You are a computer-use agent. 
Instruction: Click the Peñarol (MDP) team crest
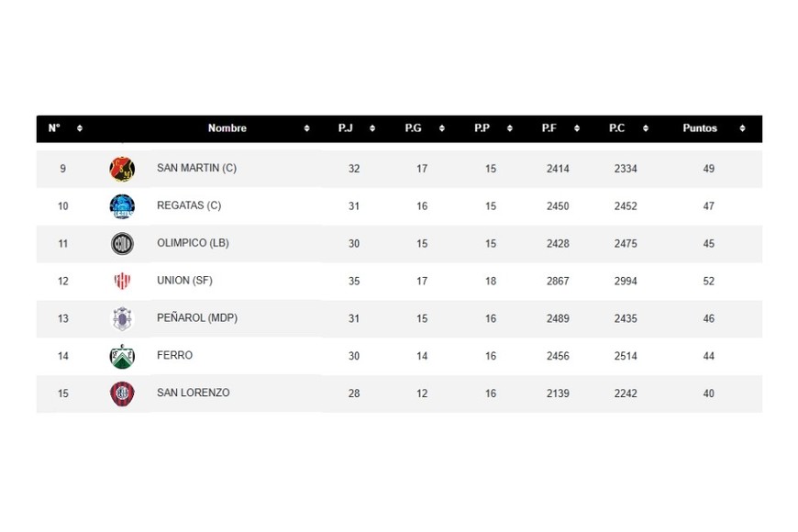(x=122, y=318)
